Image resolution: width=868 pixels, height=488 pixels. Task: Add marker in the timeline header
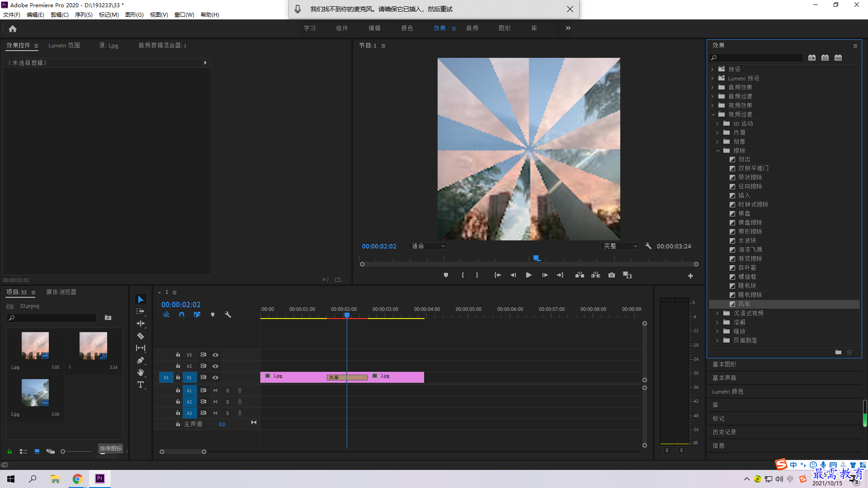[x=212, y=314]
